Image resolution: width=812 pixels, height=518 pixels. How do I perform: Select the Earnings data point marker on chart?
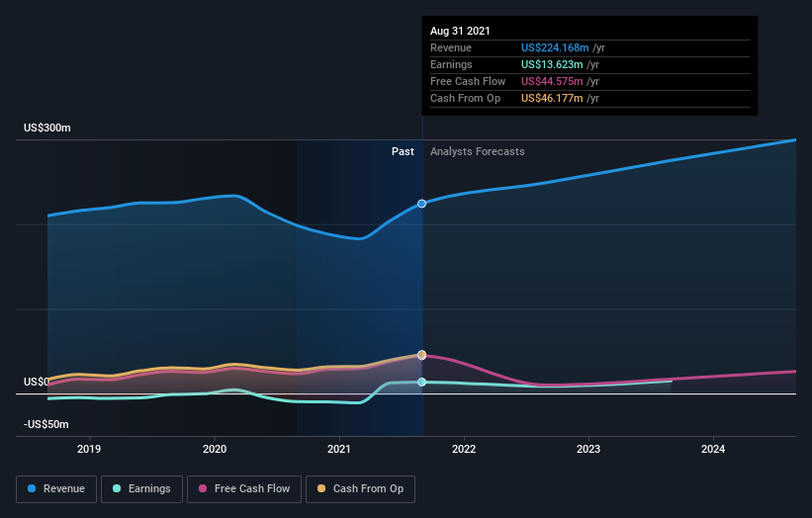422,382
